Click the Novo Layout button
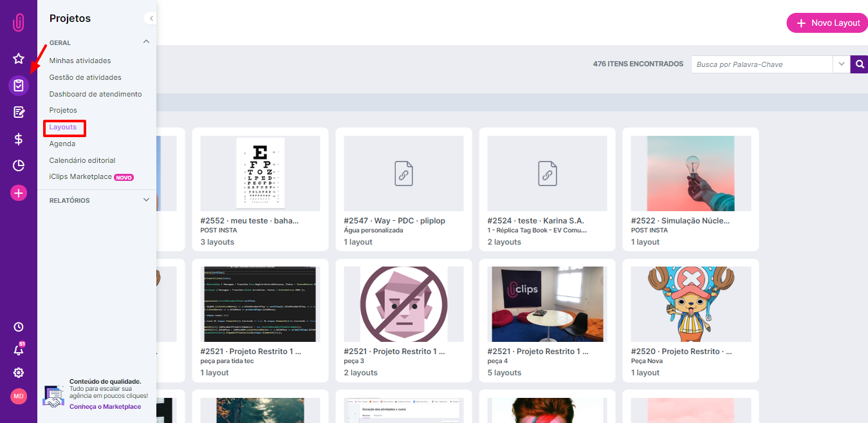Viewport: 868px width, 423px height. click(x=827, y=23)
